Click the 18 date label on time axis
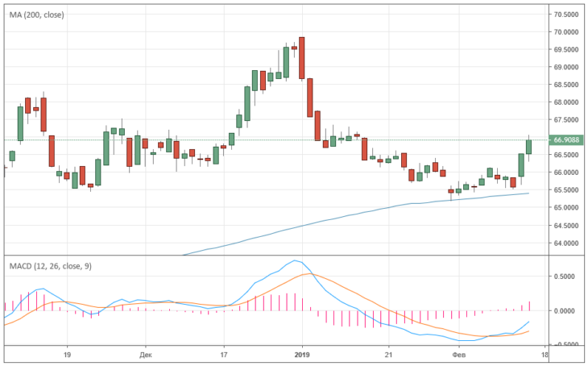The height and width of the screenshot is (366, 588). point(545,355)
